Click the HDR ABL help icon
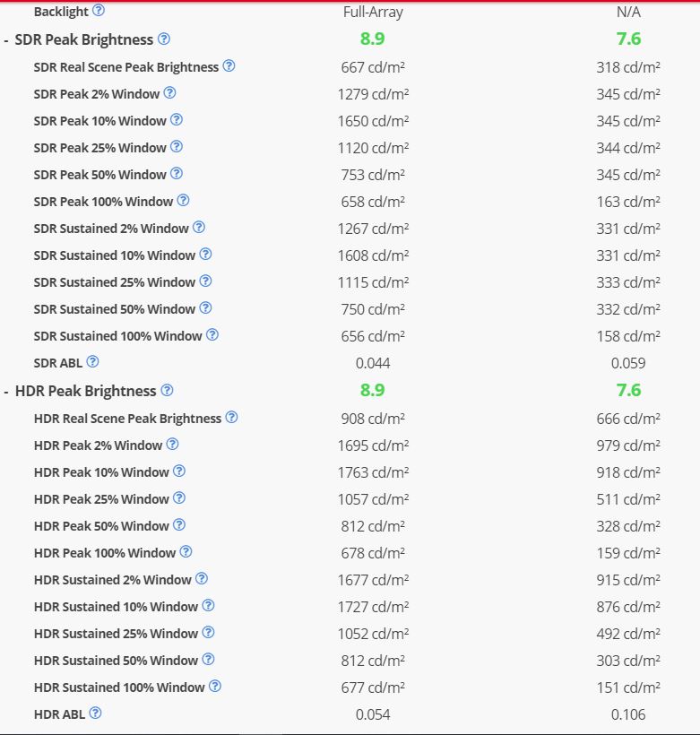Viewport: 700px width, 735px height. [x=96, y=713]
